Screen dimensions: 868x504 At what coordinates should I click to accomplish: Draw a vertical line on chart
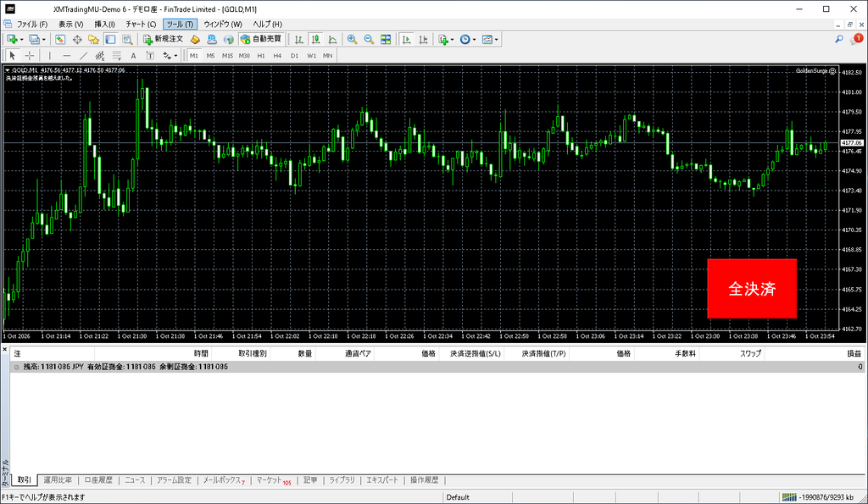[x=49, y=55]
